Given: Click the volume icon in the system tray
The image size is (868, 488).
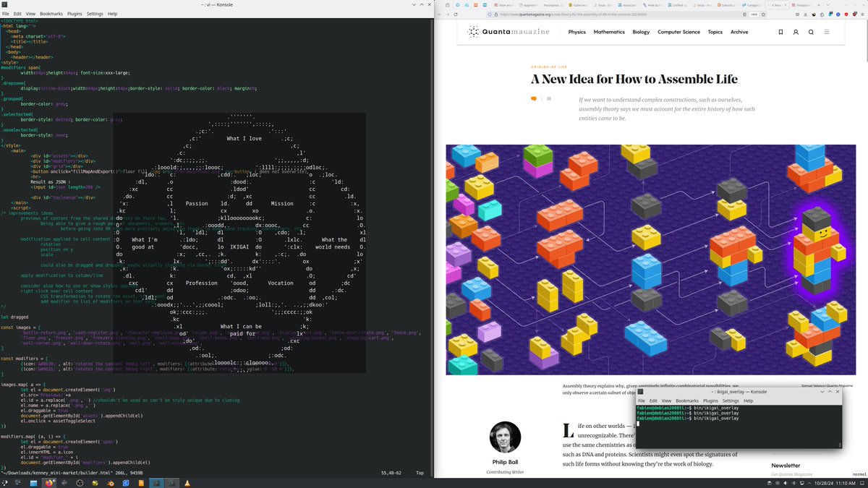Looking at the screenshot, I should point(786,483).
